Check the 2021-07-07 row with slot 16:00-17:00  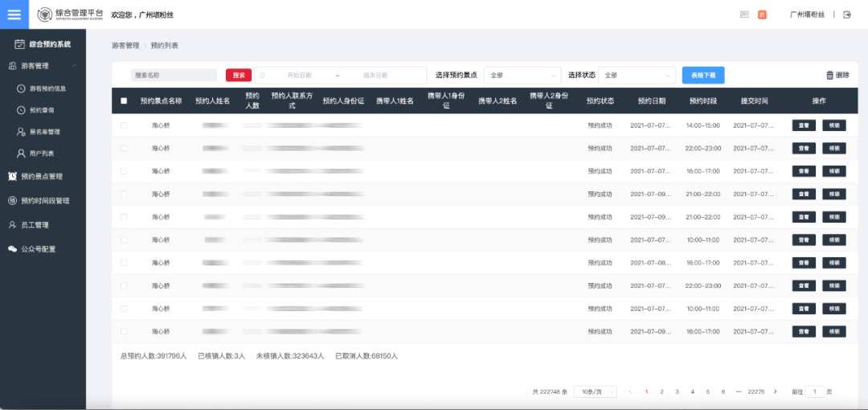[124, 171]
